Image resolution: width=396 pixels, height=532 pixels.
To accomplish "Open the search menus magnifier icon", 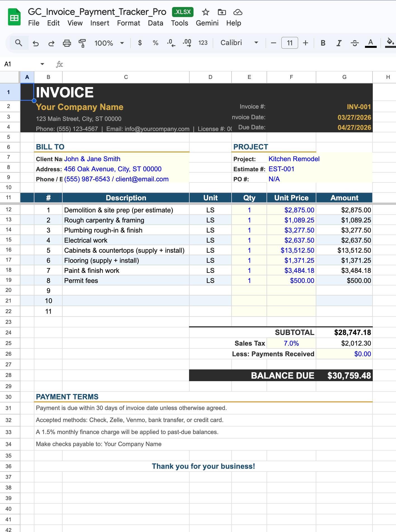I will coord(19,43).
